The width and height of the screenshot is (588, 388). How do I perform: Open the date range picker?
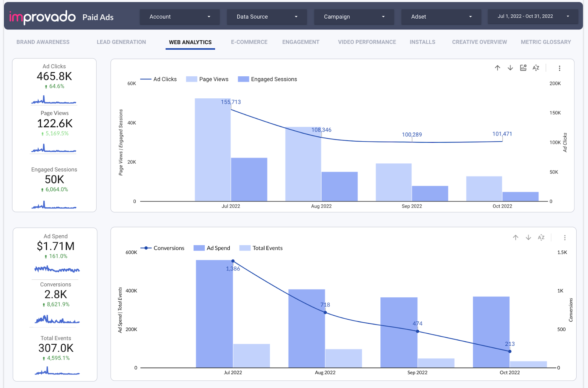click(x=533, y=17)
